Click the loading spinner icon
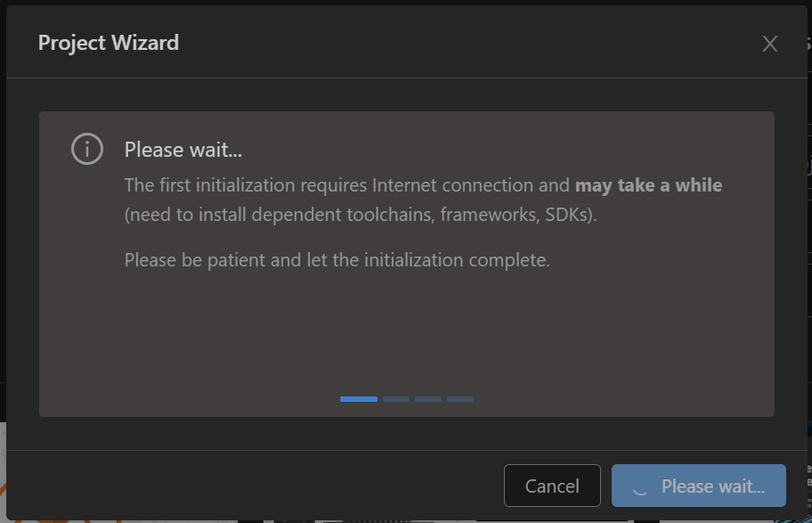 pos(638,486)
